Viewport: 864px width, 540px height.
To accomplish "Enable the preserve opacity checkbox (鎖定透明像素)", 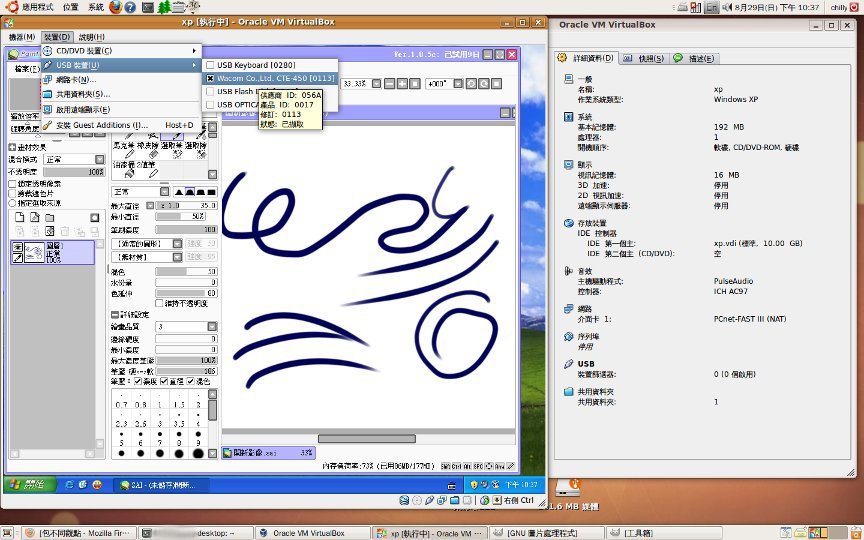I will pyautogui.click(x=12, y=183).
